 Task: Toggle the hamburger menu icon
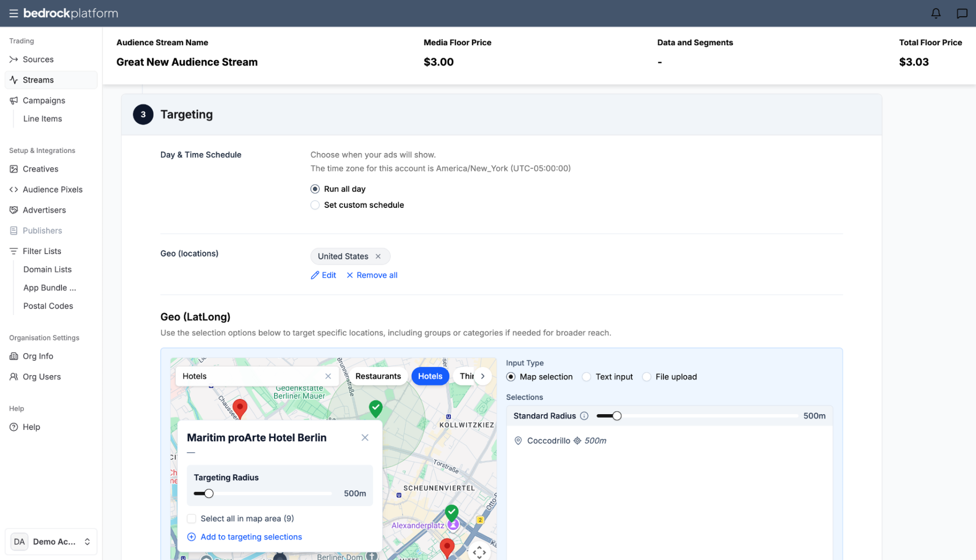[14, 13]
